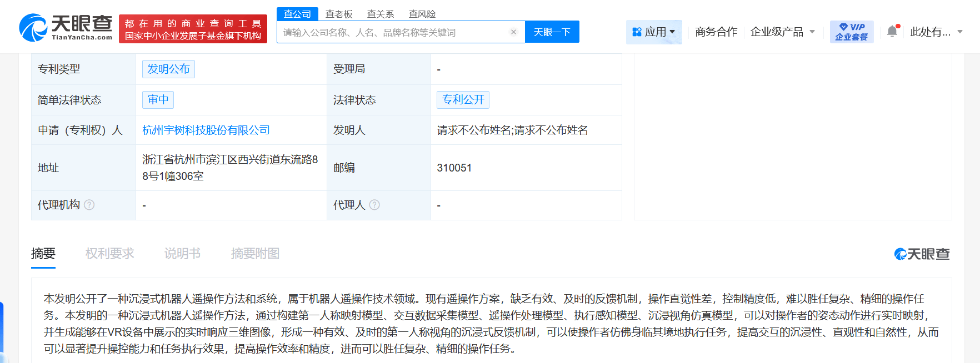Open 杭州宇树科技股份有限公司 company link
The width and height of the screenshot is (980, 363).
[x=206, y=130]
